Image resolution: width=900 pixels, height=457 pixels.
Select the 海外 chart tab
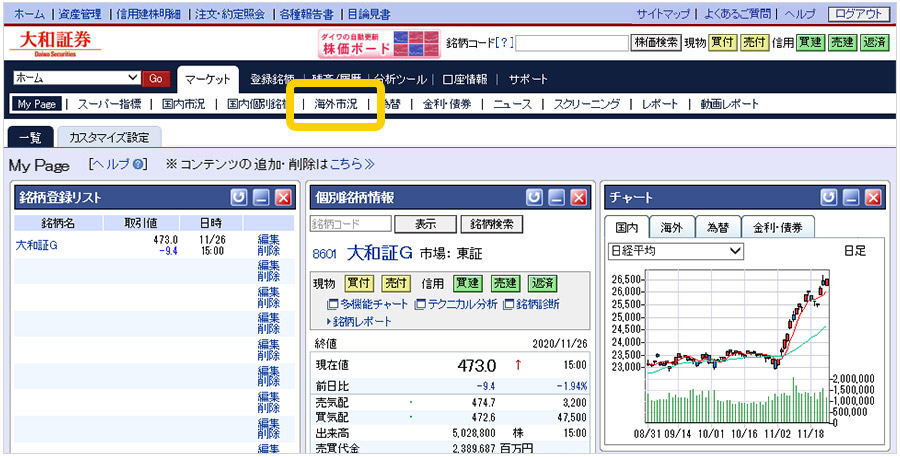672,227
